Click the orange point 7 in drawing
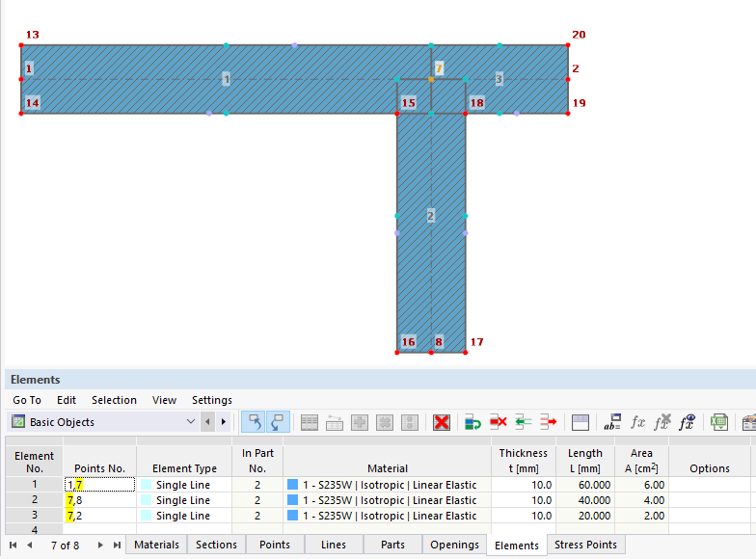The height and width of the screenshot is (559, 756). (x=431, y=79)
